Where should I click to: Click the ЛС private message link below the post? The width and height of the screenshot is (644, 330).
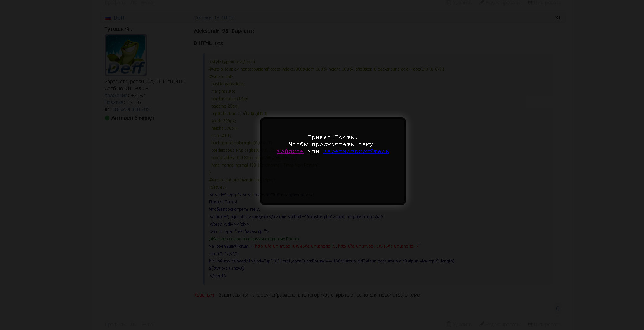134,325
